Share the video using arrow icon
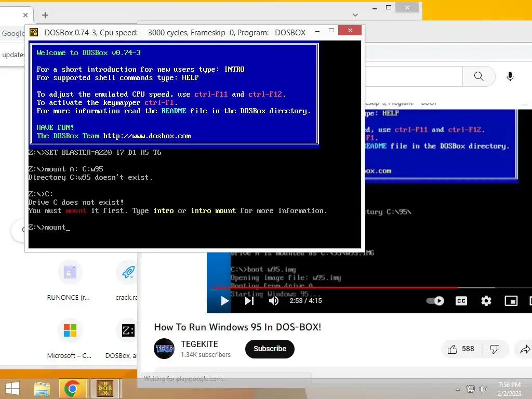The height and width of the screenshot is (399, 532). pyautogui.click(x=525, y=349)
